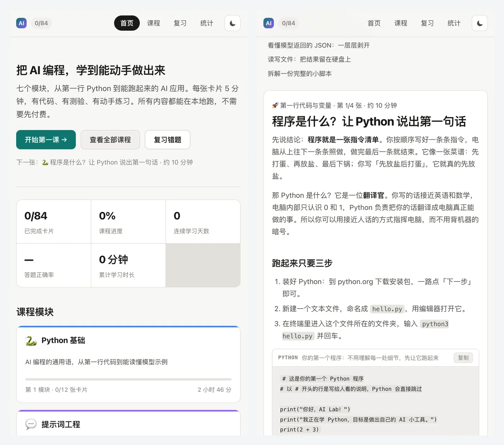Go to 课程 tab in left panel

point(153,23)
